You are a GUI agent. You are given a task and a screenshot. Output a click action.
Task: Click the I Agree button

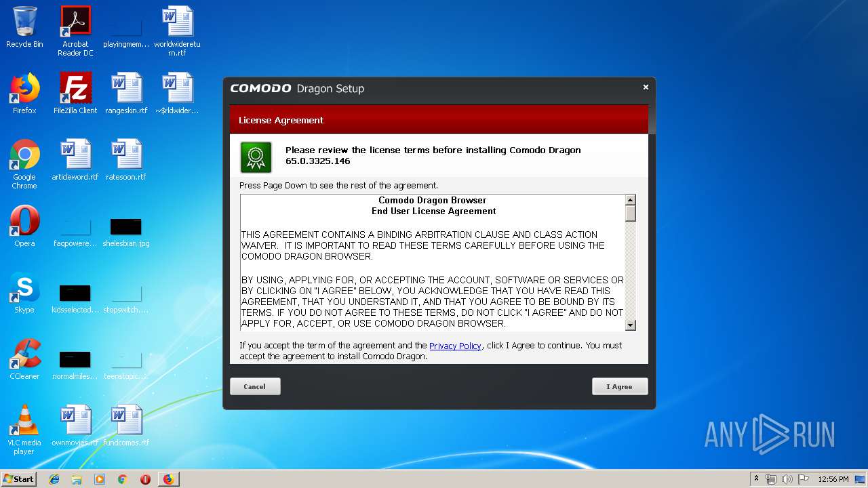tap(620, 386)
